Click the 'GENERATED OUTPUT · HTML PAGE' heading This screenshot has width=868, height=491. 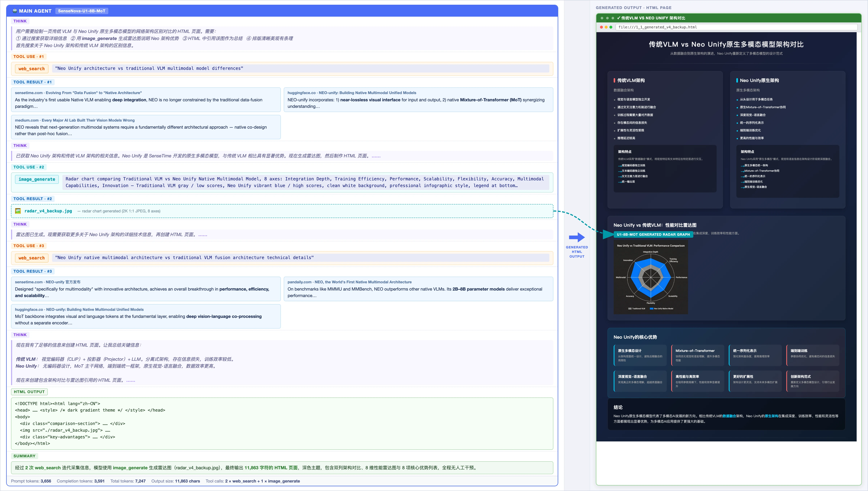pos(634,8)
